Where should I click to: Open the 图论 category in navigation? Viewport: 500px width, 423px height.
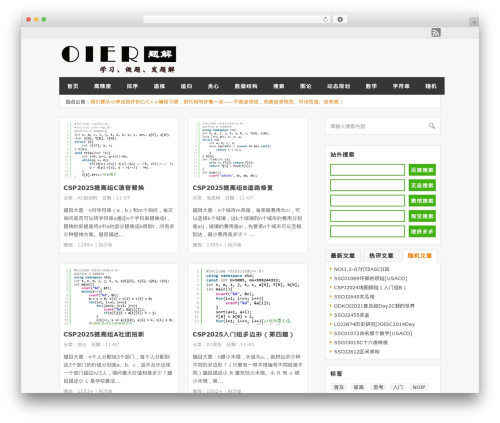pyautogui.click(x=306, y=86)
